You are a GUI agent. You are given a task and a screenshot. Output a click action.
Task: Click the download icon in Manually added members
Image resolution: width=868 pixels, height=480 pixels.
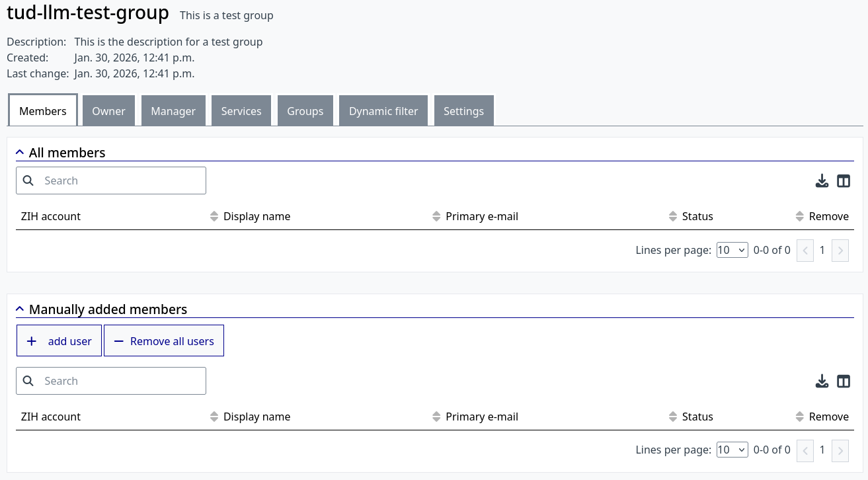coord(822,381)
